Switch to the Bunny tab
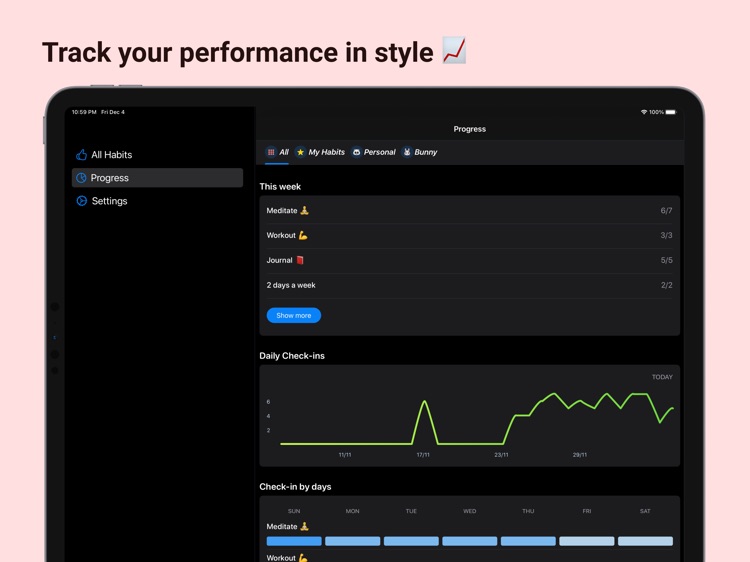This screenshot has width=750, height=562. pyautogui.click(x=419, y=152)
